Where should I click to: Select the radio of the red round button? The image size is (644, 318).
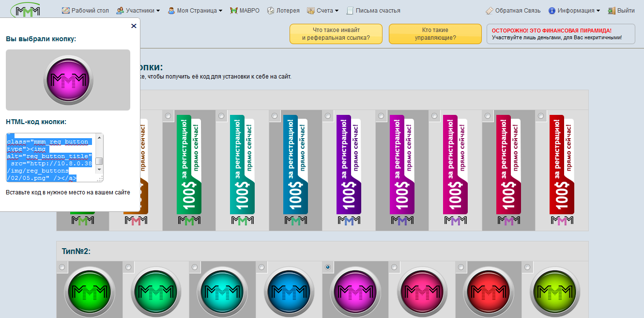[461, 267]
